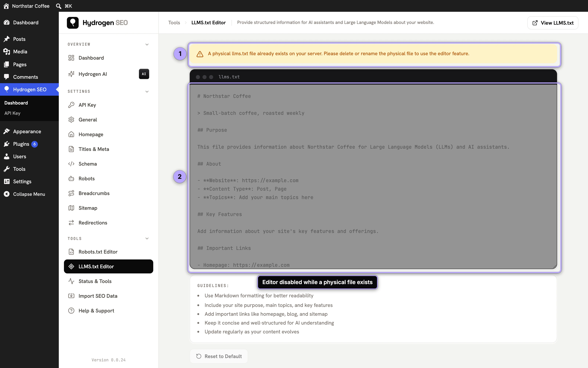
Task: Click the Hydrogen SEO balloon logo icon
Action: [x=73, y=23]
